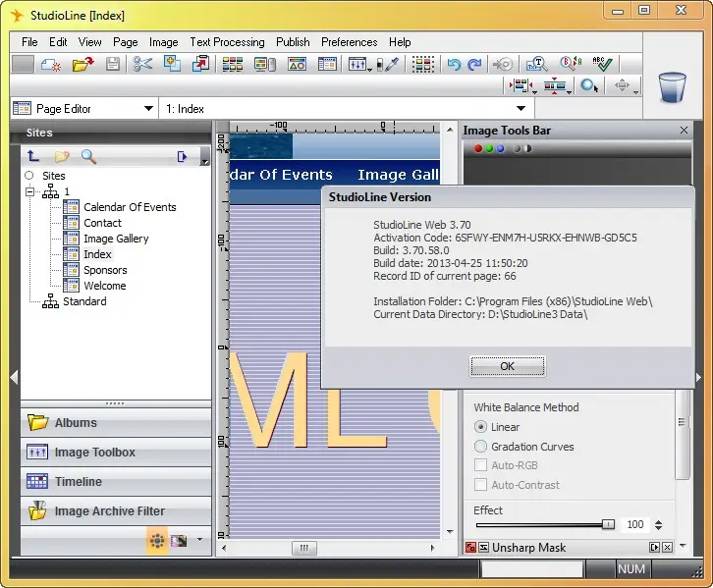
Task: Click the right edge panel collapse arrow
Action: [x=699, y=377]
